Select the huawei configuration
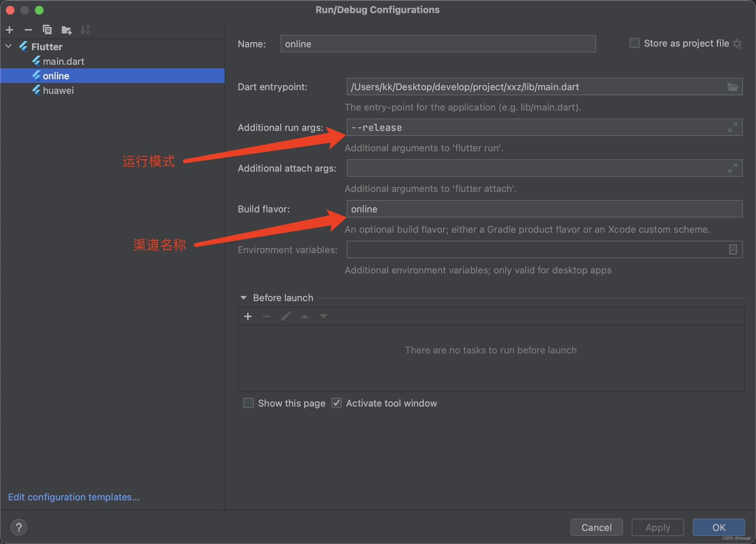This screenshot has width=756, height=544. (58, 91)
